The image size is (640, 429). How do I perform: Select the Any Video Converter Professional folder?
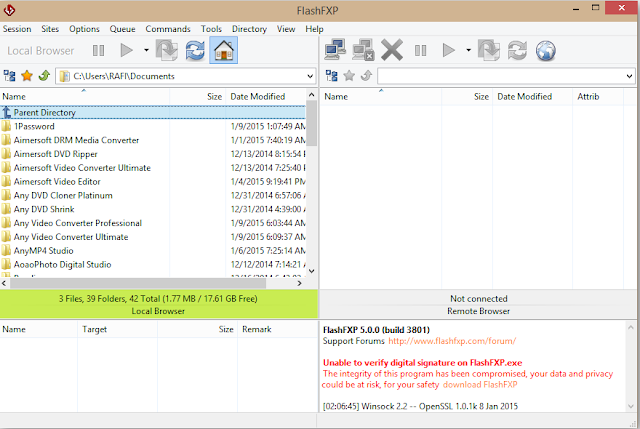(153, 223)
